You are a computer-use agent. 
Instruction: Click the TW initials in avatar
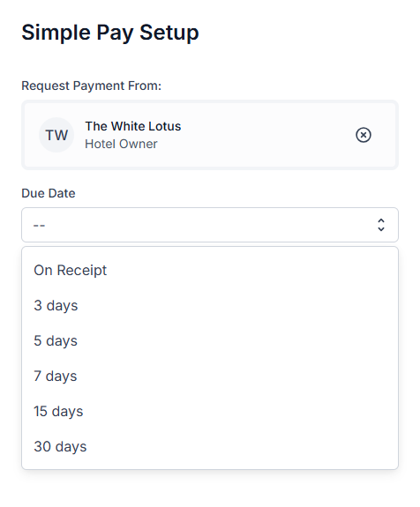click(56, 135)
